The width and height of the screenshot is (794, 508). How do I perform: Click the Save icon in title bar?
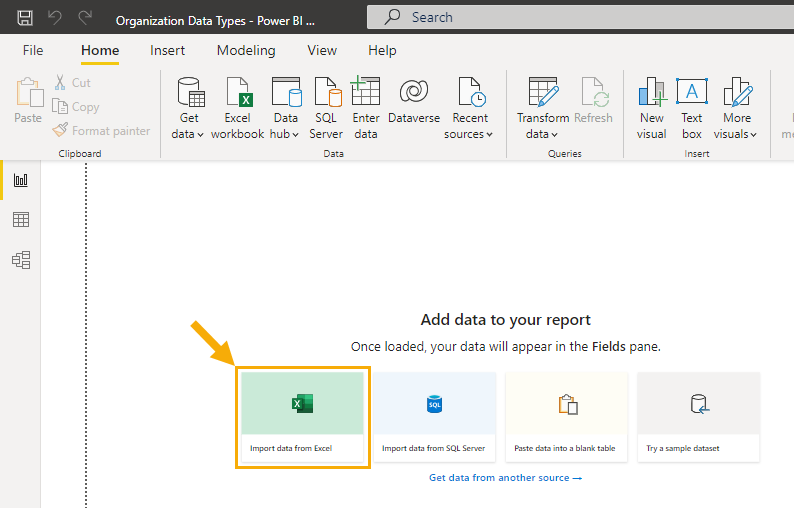(x=25, y=18)
